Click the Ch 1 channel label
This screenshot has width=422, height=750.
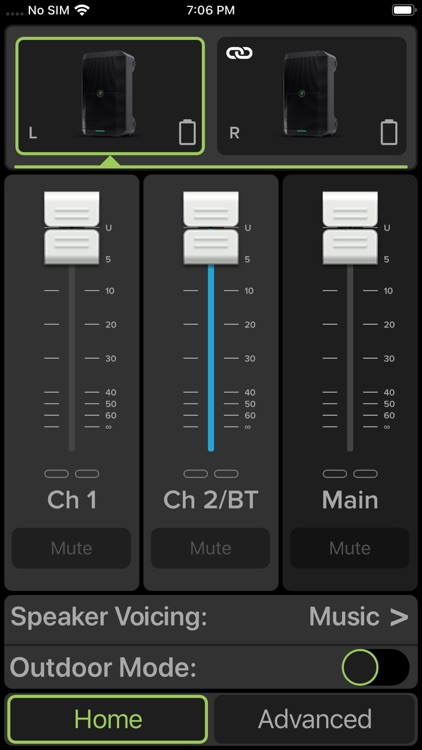click(x=72, y=500)
